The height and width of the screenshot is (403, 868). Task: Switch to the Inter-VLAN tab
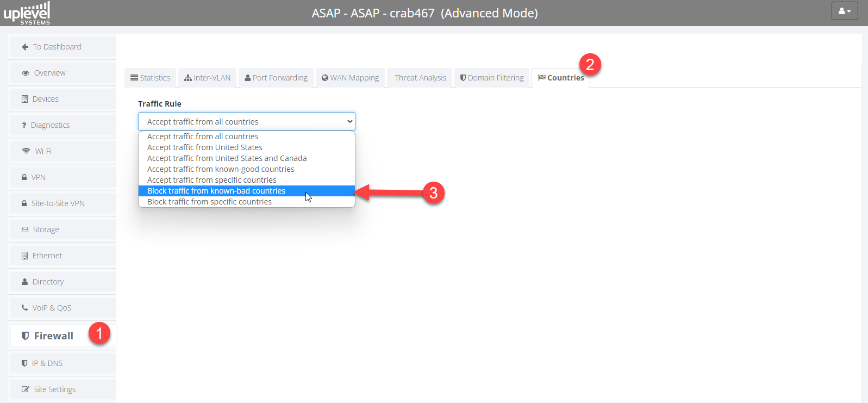click(207, 78)
